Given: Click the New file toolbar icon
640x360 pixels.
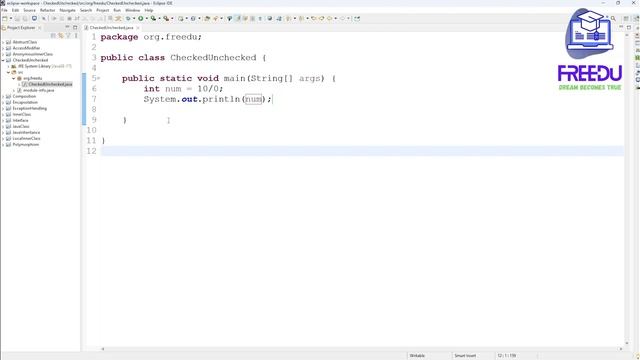Looking at the screenshot, I should coord(4,18).
